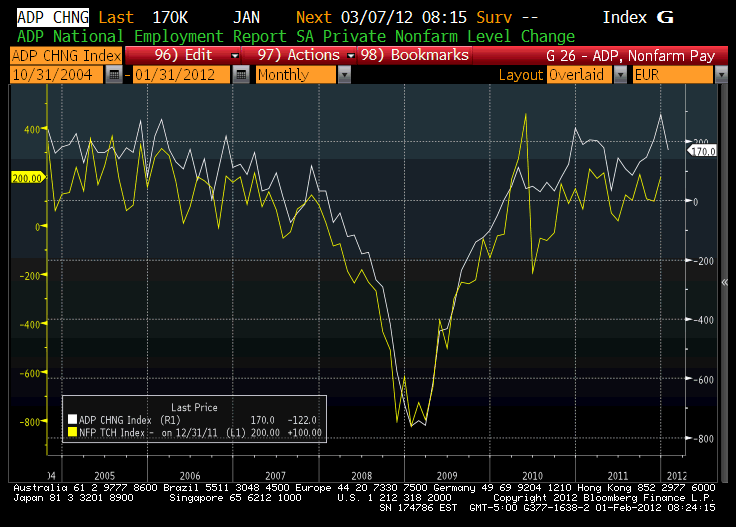Click ADP National Employment Report description

(x=296, y=37)
